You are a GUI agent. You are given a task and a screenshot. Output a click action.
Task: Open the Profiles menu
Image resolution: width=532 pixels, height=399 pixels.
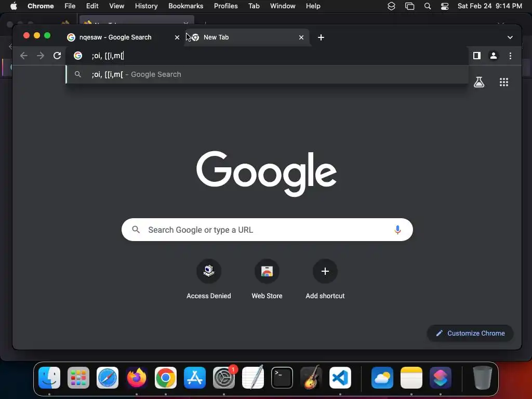225,6
